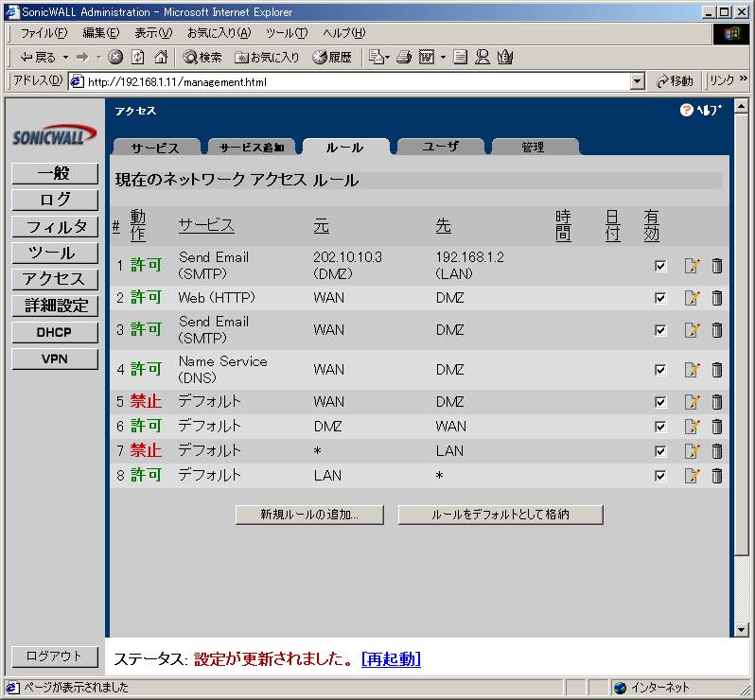Sort rules by サービス column header
755x700 pixels.
pos(206,225)
